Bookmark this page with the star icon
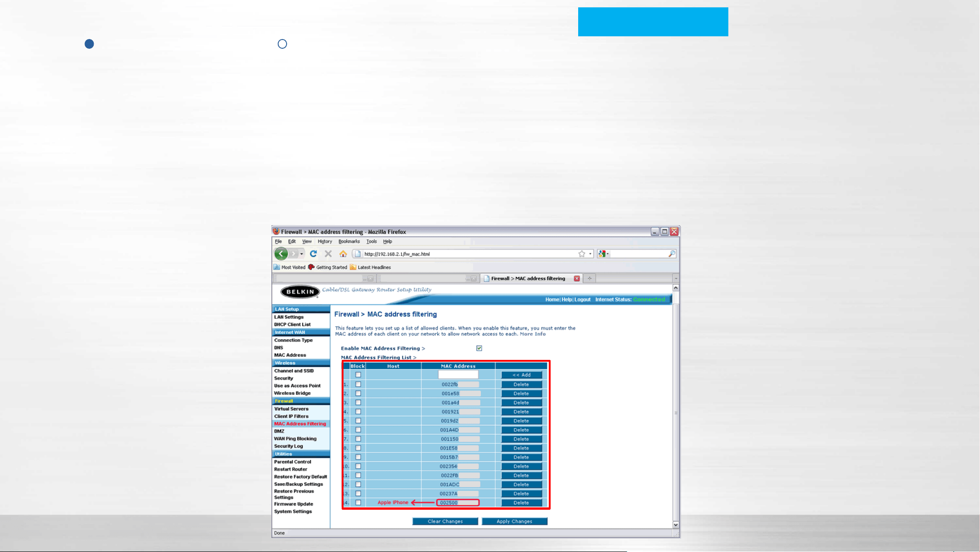The image size is (980, 552). [582, 254]
